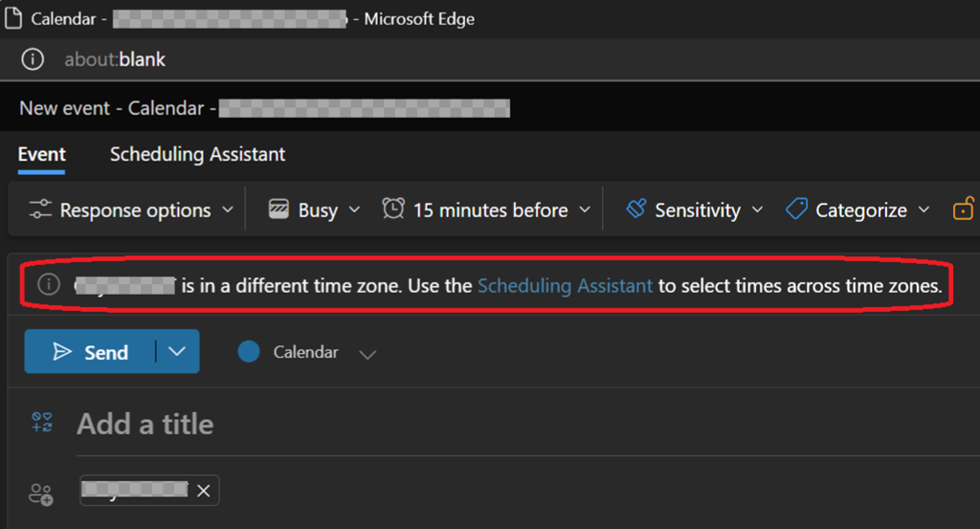Expand the Send button arrow options
The image size is (980, 529).
pos(177,351)
